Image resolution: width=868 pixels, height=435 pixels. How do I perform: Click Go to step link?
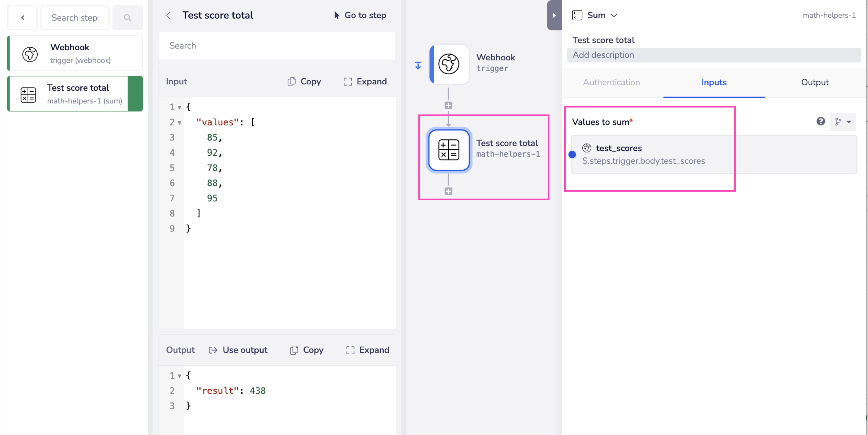(x=360, y=15)
